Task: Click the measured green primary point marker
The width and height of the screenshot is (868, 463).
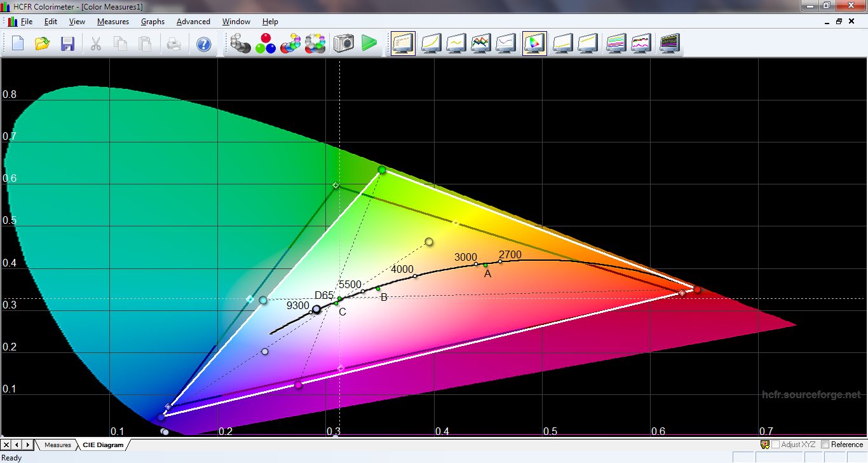Action: point(382,170)
